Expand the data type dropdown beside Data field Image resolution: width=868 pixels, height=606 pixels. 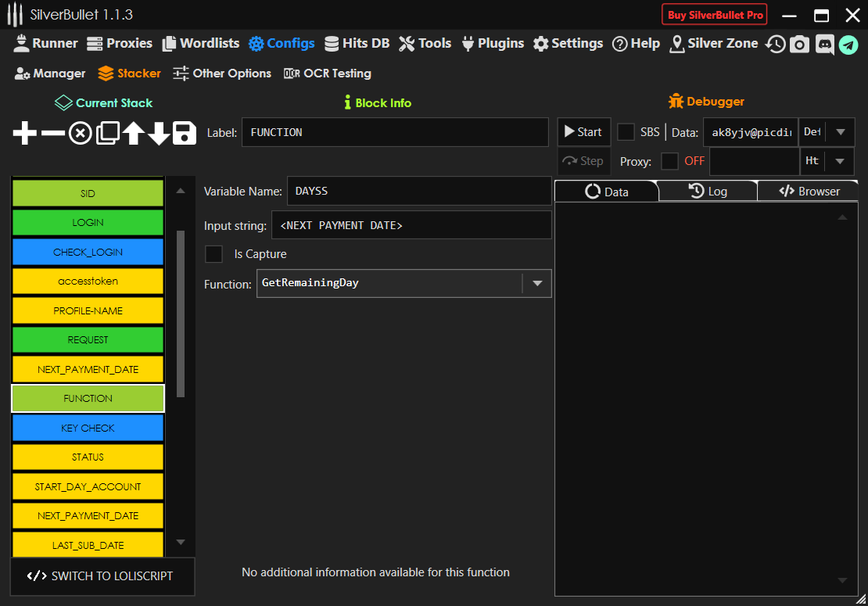click(x=840, y=132)
